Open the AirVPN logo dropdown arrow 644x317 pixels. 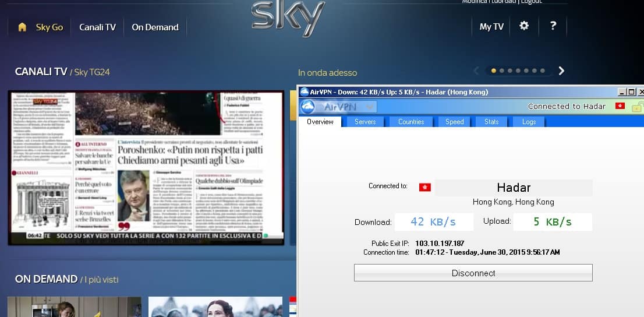[x=369, y=107]
